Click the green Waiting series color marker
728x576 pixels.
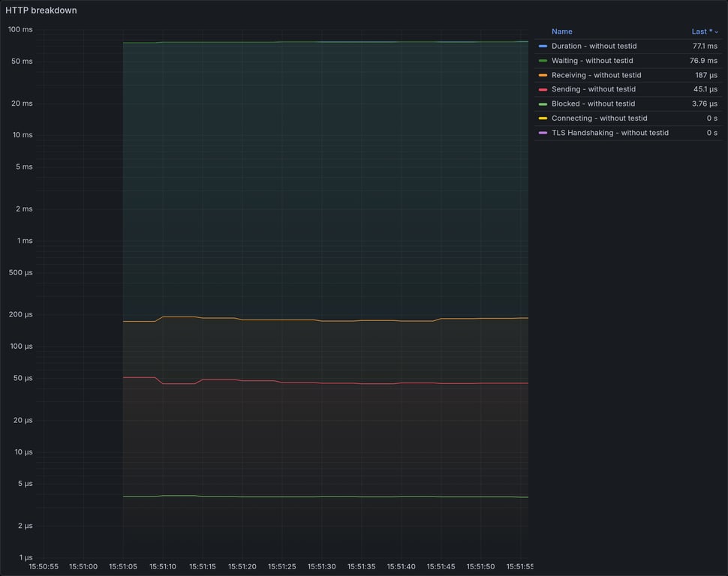pos(542,60)
